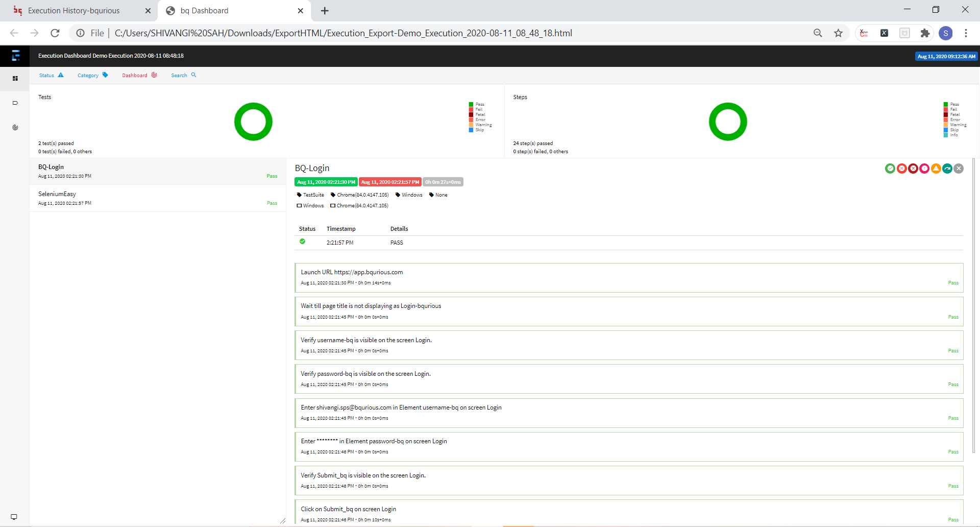Open the Search option

(184, 75)
